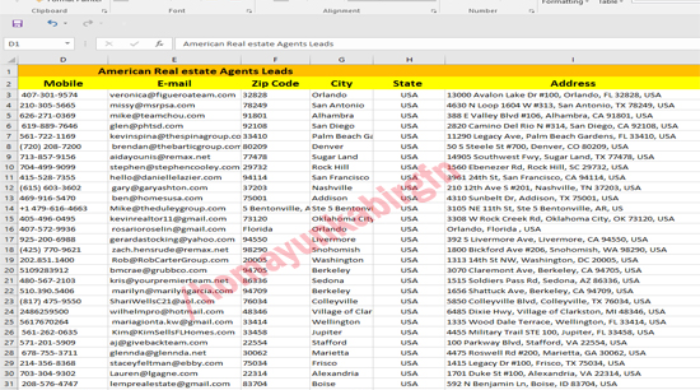The width and height of the screenshot is (700, 390).
Task: Open the Name Box dropdown arrow
Action: [x=67, y=44]
